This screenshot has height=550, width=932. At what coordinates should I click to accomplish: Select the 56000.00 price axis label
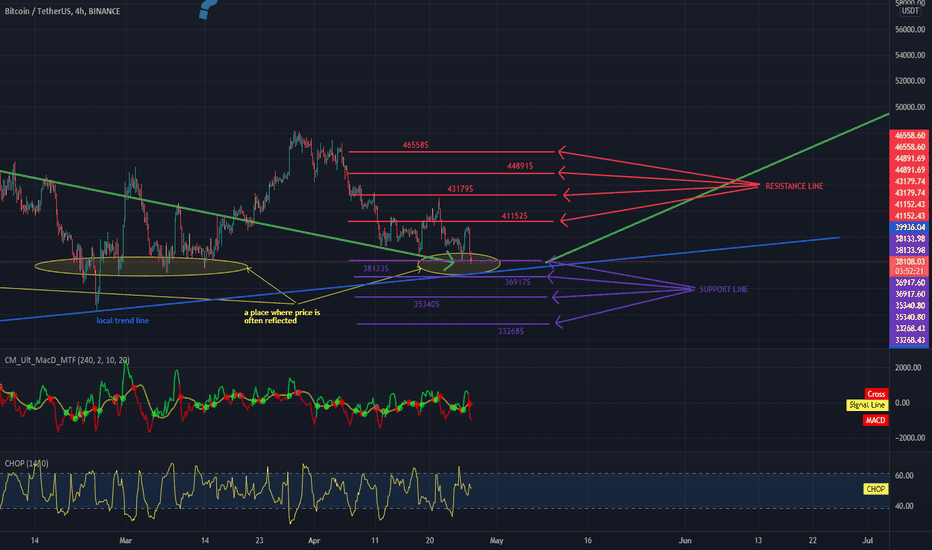(910, 29)
